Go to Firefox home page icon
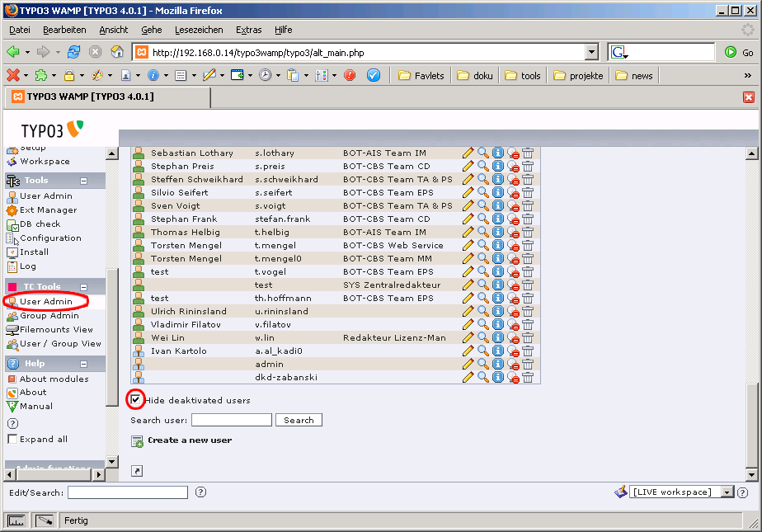The image size is (762, 532). click(x=117, y=52)
